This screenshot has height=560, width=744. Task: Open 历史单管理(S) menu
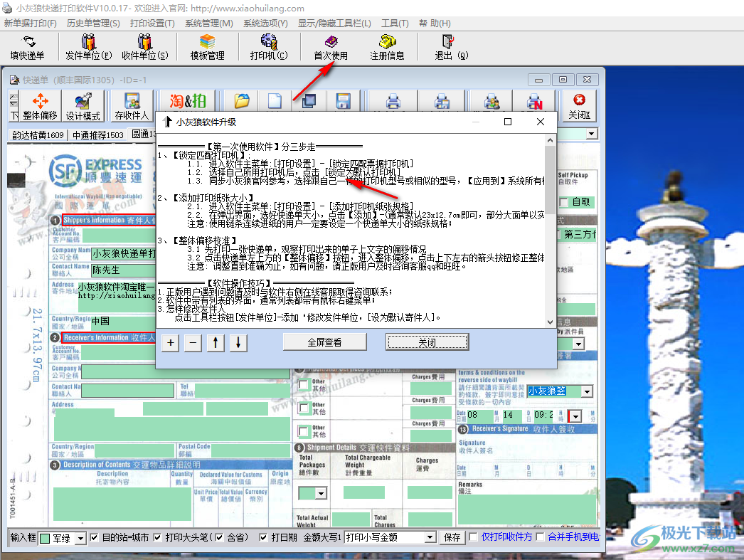coord(93,23)
